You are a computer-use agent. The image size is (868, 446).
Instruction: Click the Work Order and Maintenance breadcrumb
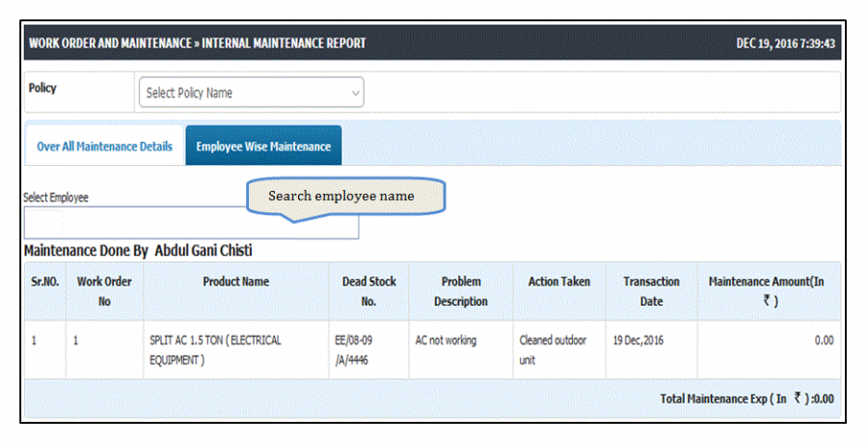coord(110,43)
